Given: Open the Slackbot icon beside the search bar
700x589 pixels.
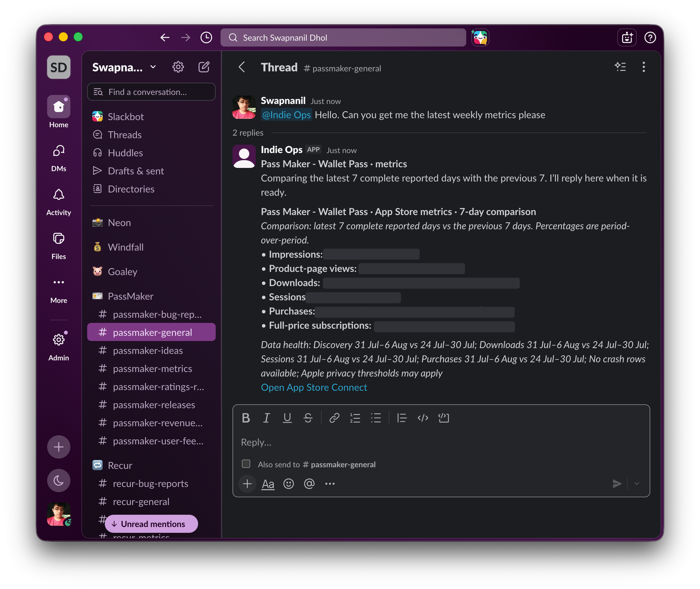Looking at the screenshot, I should [x=480, y=37].
